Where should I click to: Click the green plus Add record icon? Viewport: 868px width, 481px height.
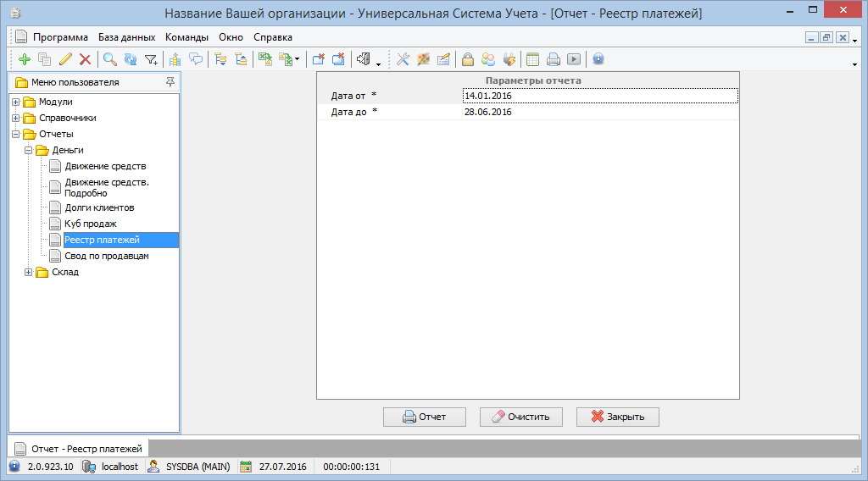[24, 59]
